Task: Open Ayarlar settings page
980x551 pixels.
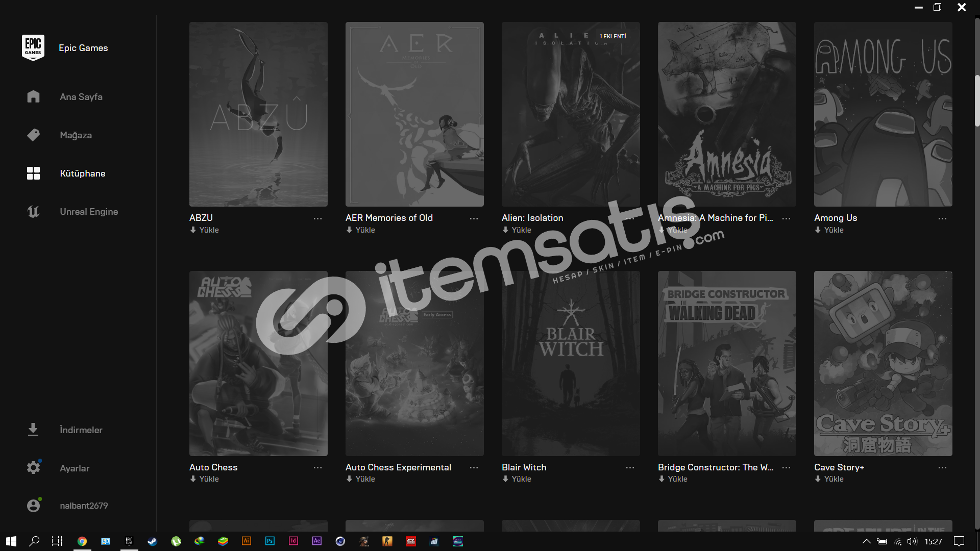Action: point(75,468)
